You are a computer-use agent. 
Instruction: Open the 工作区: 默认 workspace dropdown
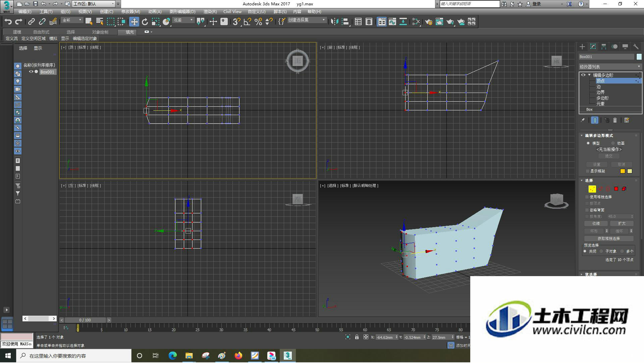[x=94, y=4]
